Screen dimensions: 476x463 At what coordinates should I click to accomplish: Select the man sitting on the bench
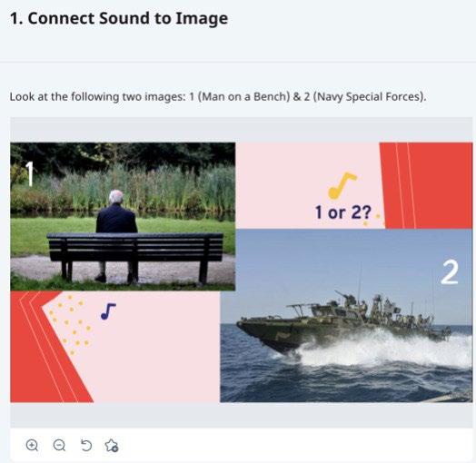click(116, 235)
